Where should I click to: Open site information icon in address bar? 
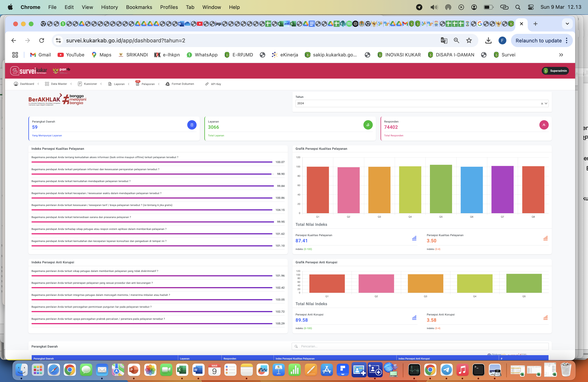(58, 40)
